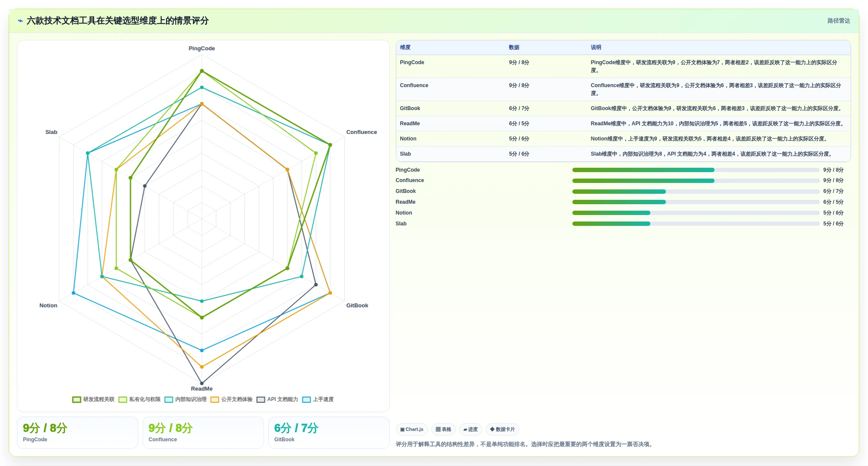868x466 pixels.
Task: Click the PingCode axis label on radar
Action: 202,49
